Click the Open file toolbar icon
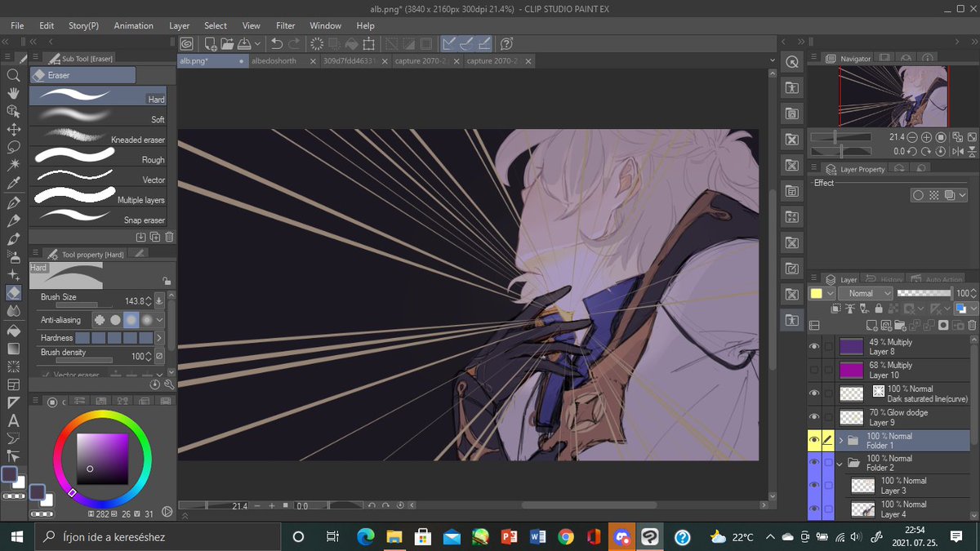The height and width of the screenshot is (551, 980). (x=226, y=43)
